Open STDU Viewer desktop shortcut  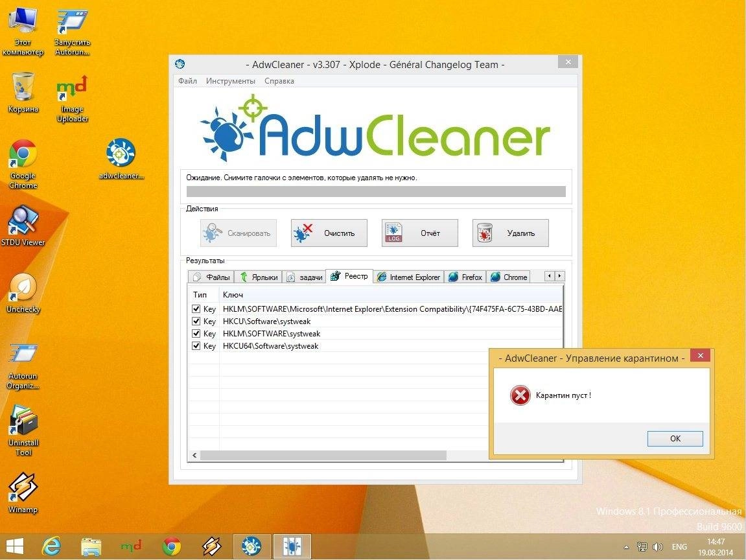coord(23,226)
